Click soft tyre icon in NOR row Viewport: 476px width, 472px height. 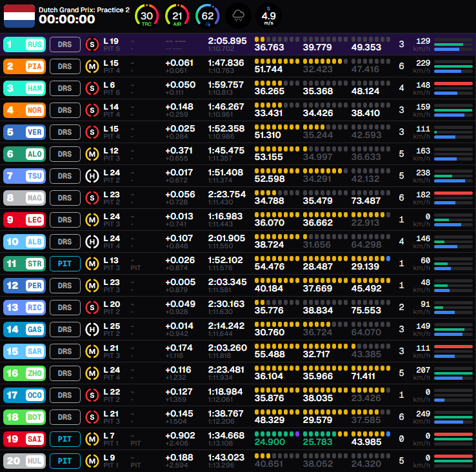coord(92,110)
